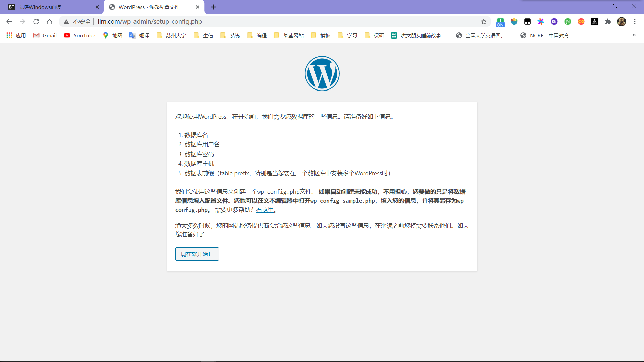Open the extensions puzzle piece menu

pyautogui.click(x=608, y=22)
